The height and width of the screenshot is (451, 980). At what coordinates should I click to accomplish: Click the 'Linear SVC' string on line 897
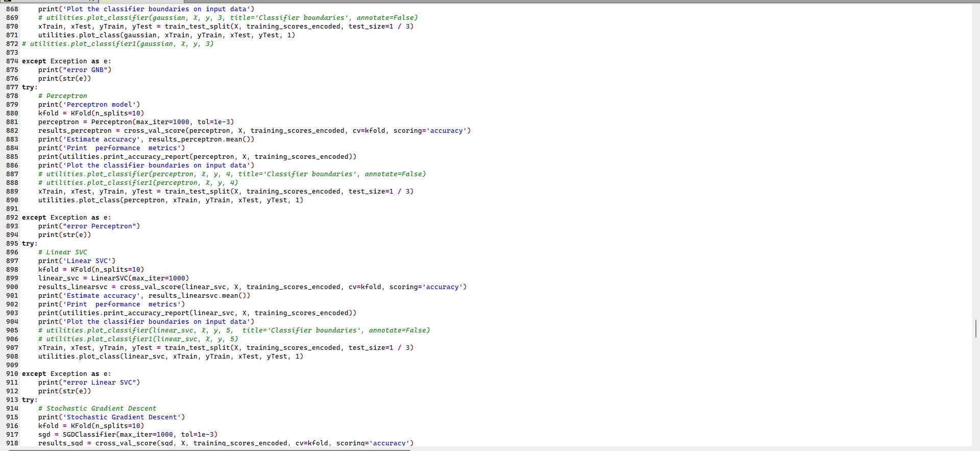[x=87, y=261]
